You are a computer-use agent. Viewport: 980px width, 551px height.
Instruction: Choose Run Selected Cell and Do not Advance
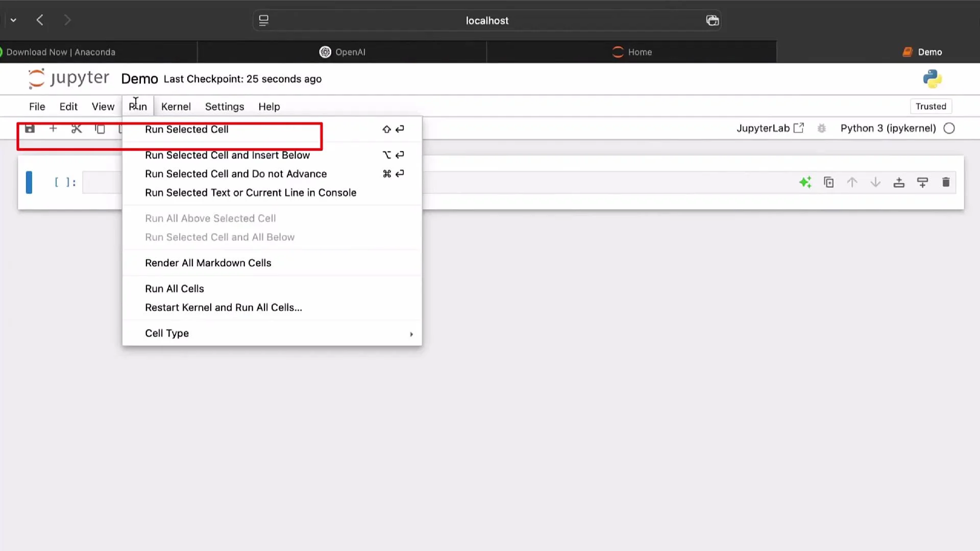[x=272, y=174]
